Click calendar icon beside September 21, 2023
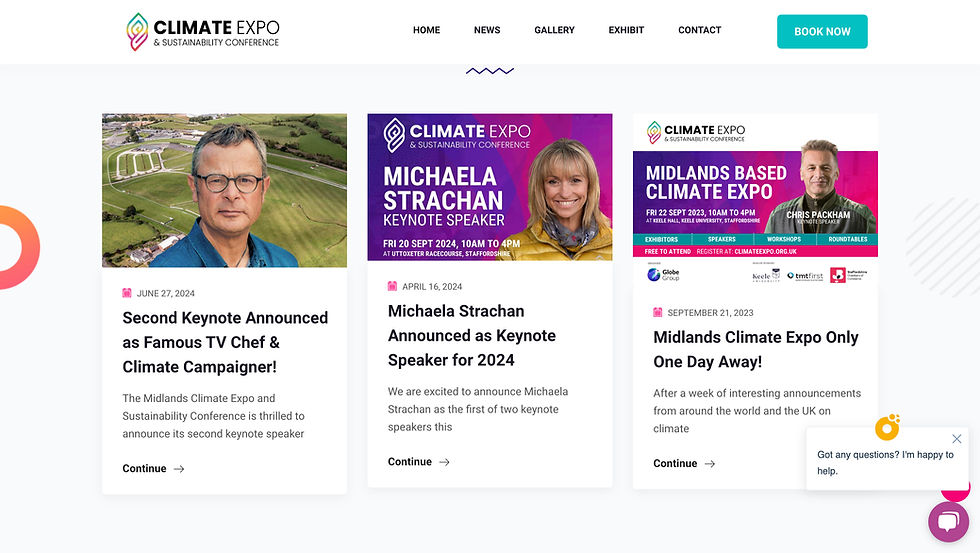This screenshot has height=553, width=980. click(x=658, y=312)
